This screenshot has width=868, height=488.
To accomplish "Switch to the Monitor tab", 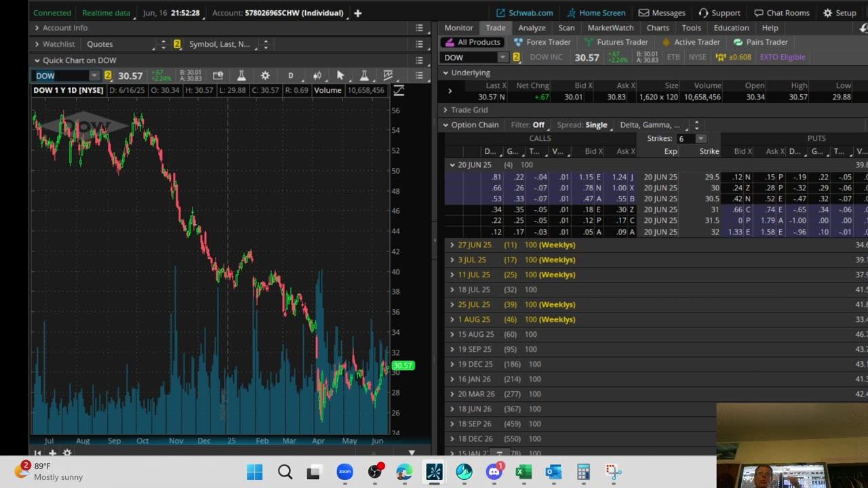I will tap(458, 28).
